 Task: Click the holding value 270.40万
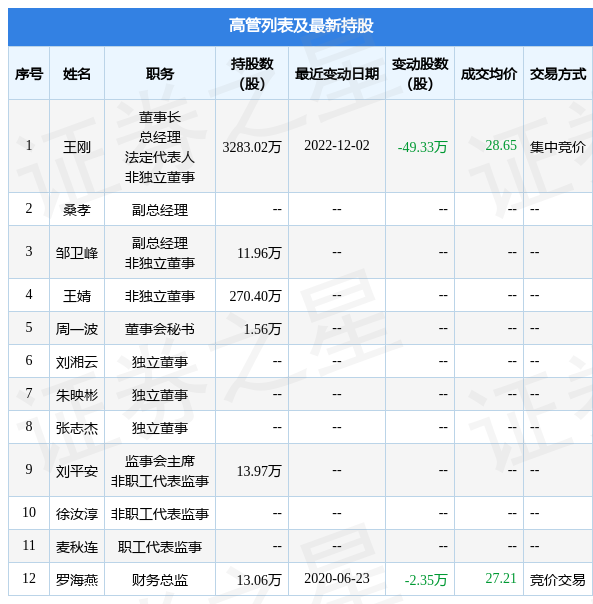coord(255,296)
